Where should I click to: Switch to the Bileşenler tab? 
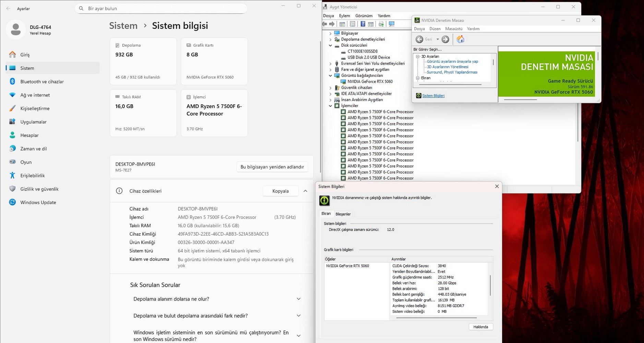tap(343, 214)
